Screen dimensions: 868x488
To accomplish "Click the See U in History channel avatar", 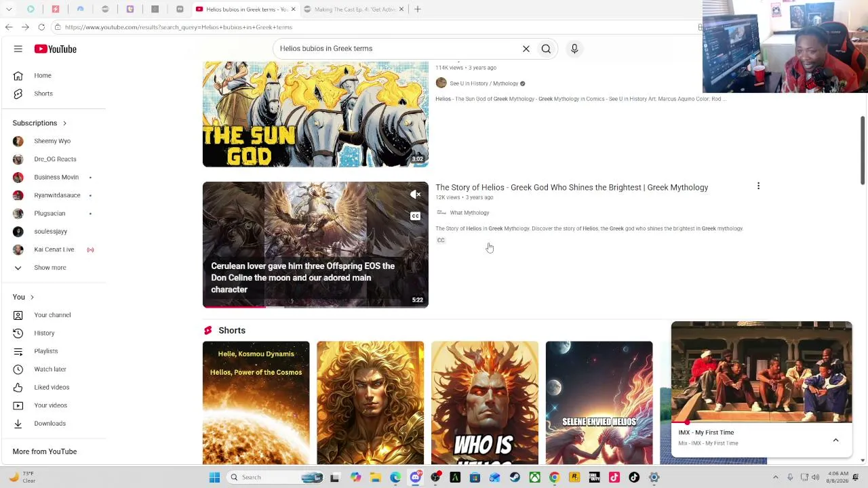I will tap(441, 83).
